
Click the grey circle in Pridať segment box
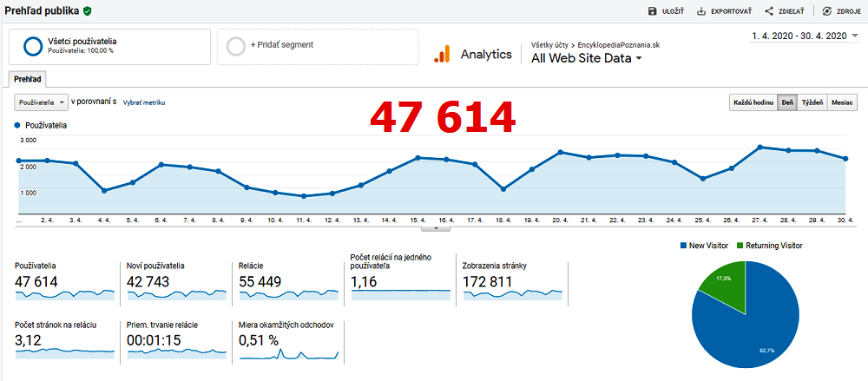(x=236, y=47)
